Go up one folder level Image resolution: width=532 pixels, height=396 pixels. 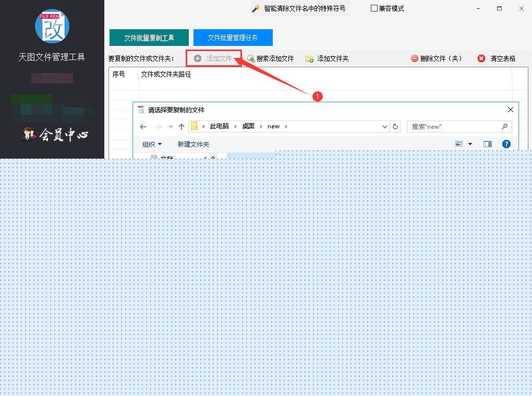pos(182,127)
